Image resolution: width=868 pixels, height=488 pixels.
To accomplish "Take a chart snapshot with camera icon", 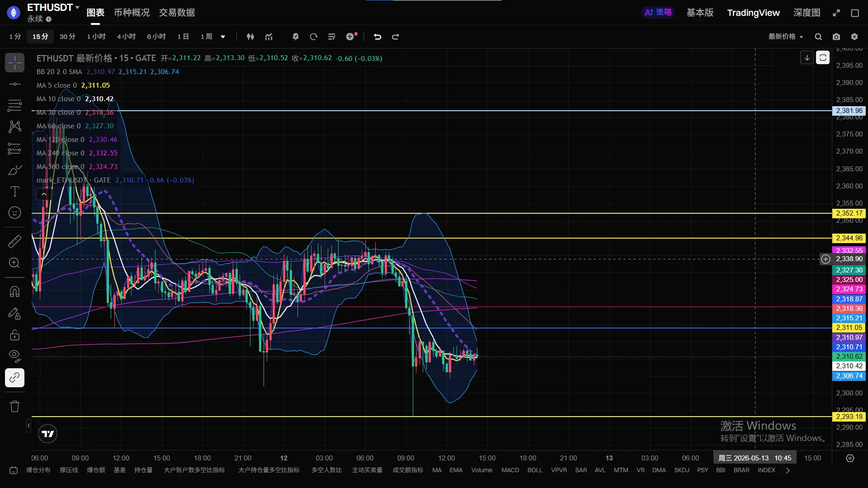I will pos(836,37).
